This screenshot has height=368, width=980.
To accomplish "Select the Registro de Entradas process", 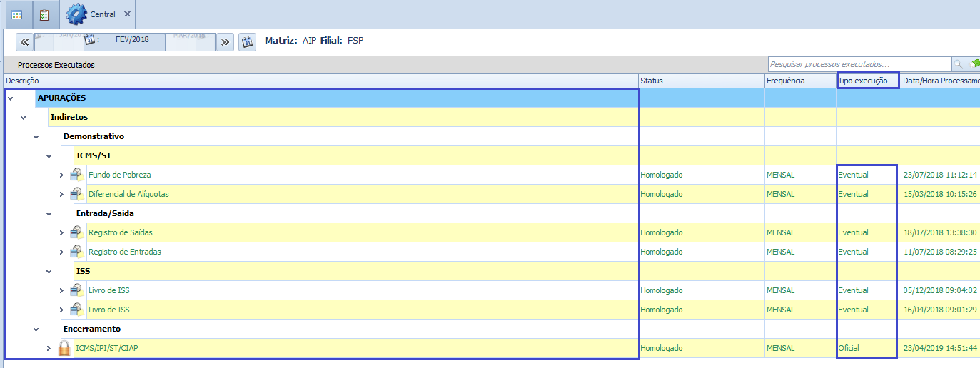I will click(x=124, y=252).
